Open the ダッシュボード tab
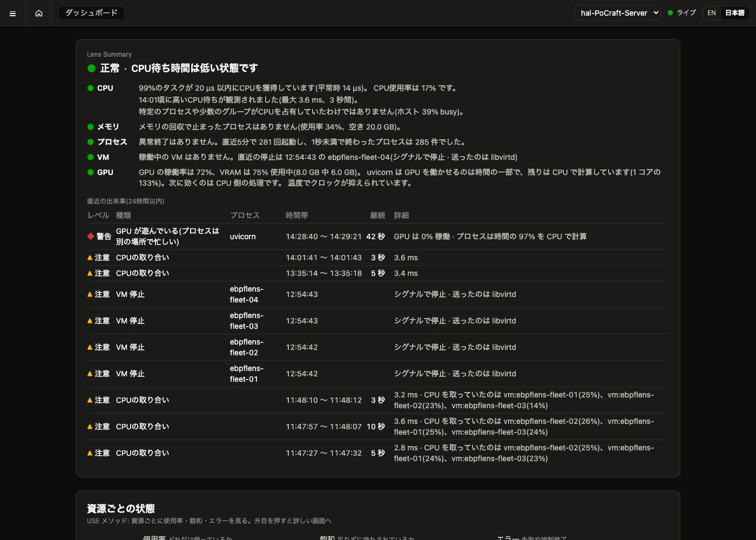 91,12
